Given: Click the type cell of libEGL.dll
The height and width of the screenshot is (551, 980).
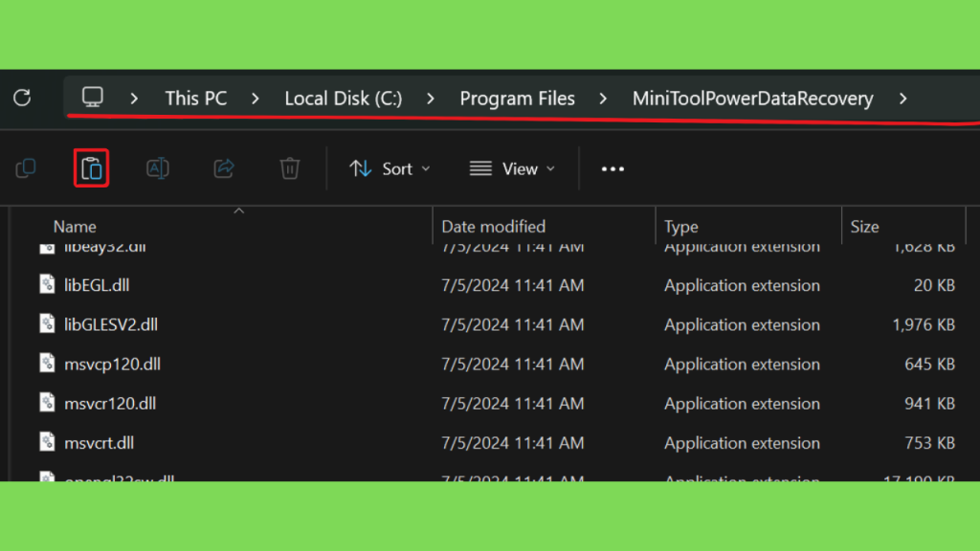Looking at the screenshot, I should (742, 285).
